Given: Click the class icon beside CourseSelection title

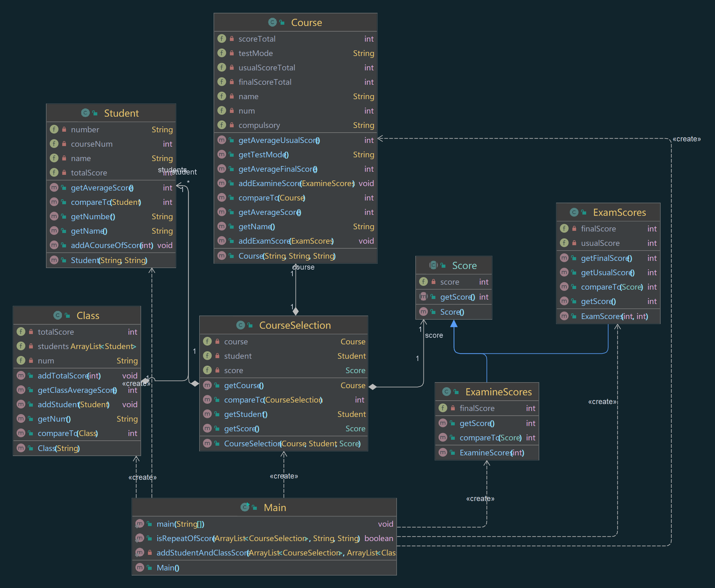Looking at the screenshot, I should pyautogui.click(x=241, y=325).
